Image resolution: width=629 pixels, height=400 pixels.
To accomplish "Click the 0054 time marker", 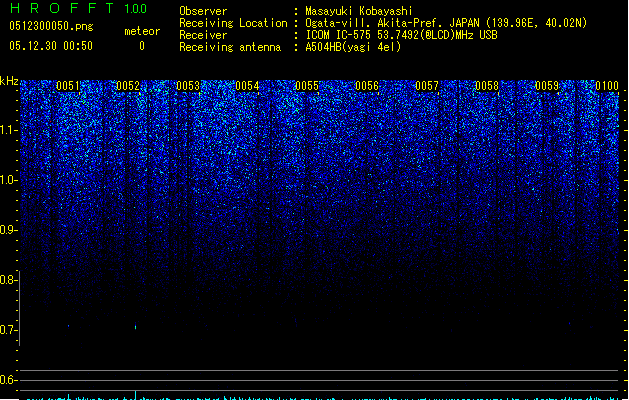I will coord(248,86).
